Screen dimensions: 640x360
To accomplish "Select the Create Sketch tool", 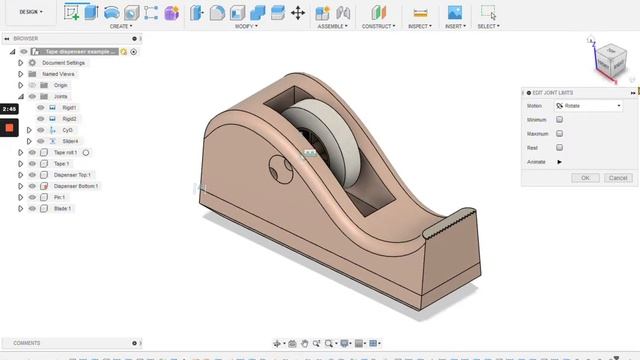I will click(x=72, y=12).
